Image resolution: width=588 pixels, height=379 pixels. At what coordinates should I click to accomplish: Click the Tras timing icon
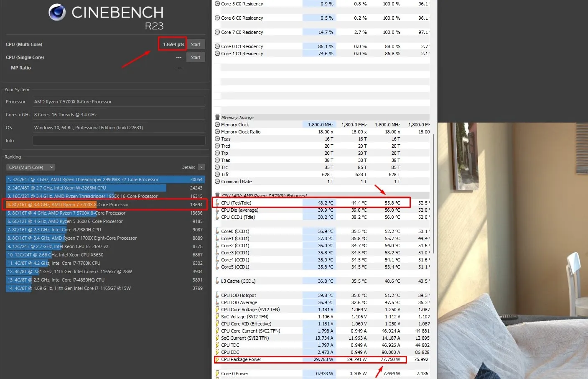[217, 160]
